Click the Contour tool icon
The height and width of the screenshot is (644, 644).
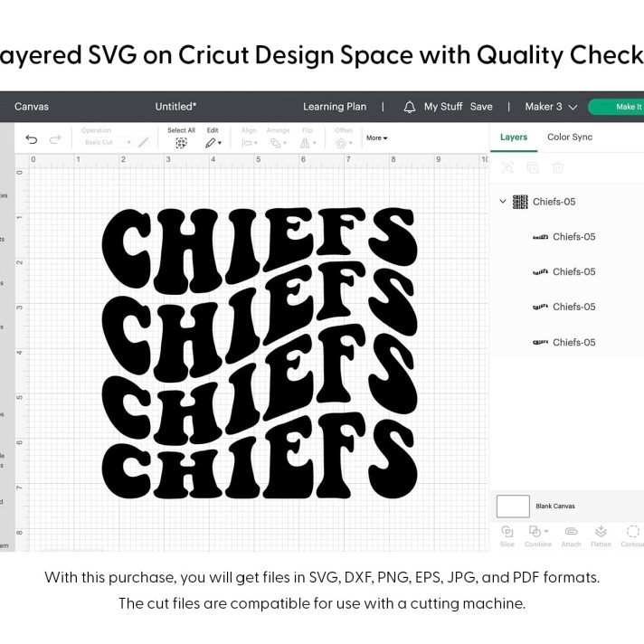point(633,531)
